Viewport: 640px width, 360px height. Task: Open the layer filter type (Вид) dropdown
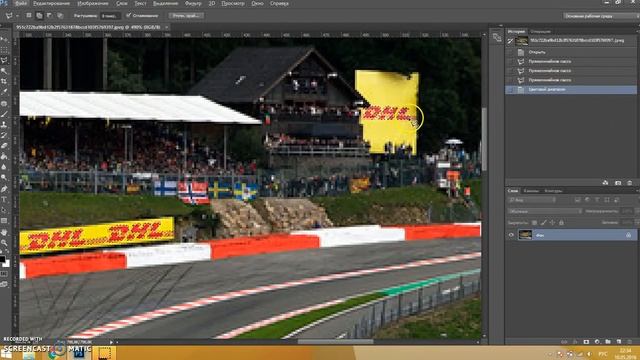pyautogui.click(x=532, y=200)
